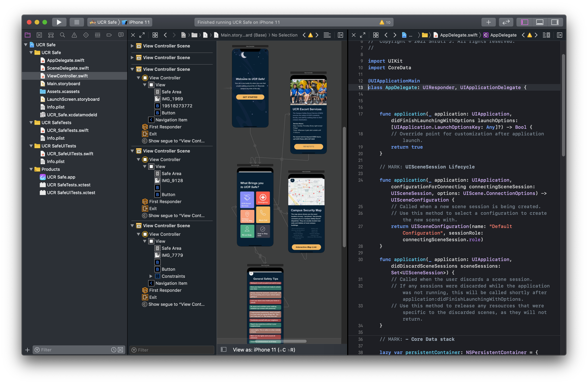Toggle the navigator panel visibility
Screen dimensions: 588x384
(524, 22)
